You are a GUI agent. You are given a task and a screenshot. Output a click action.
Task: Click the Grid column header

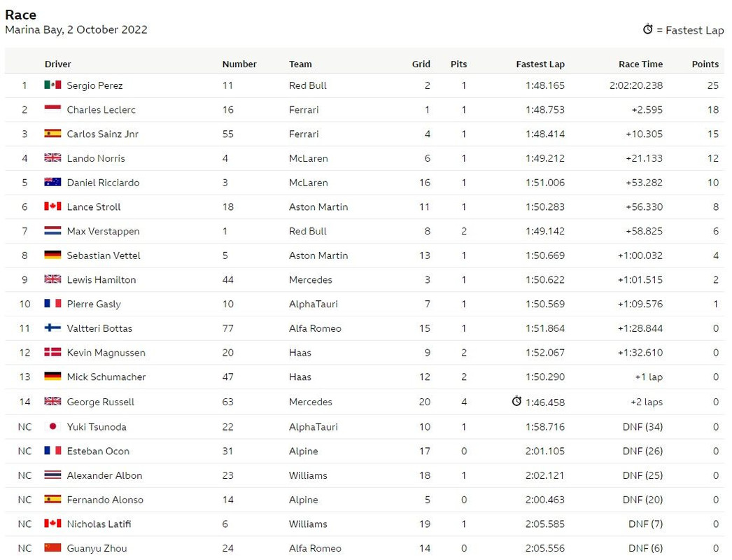coord(421,64)
